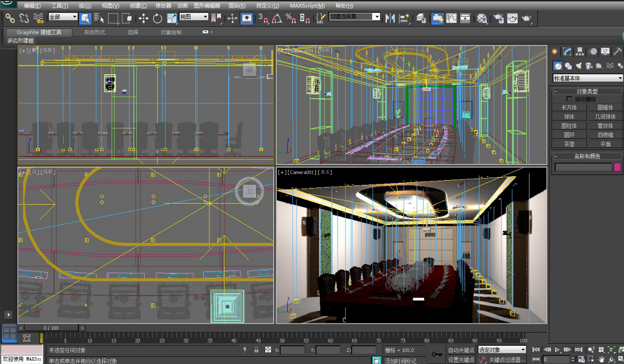624x364 pixels.
Task: Click the X coordinate field
Action: click(x=292, y=350)
